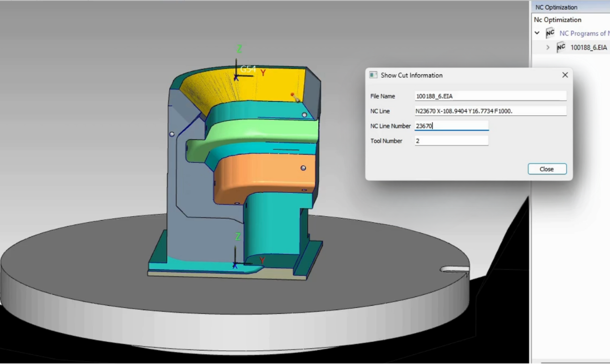Click the NC icon beside NC Programs node
The width and height of the screenshot is (610, 364).
[550, 33]
